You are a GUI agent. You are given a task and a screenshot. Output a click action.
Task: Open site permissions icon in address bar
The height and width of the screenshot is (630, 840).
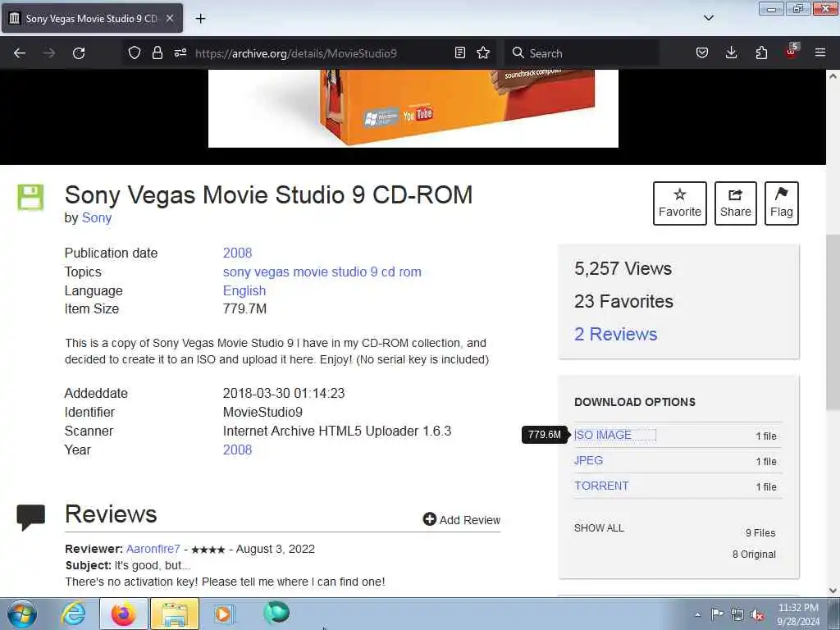click(x=180, y=52)
